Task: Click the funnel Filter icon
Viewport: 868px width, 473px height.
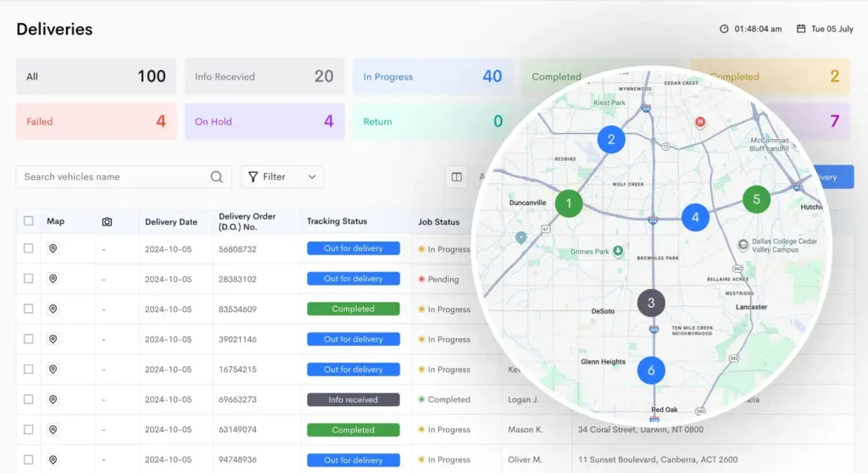Action: [253, 176]
